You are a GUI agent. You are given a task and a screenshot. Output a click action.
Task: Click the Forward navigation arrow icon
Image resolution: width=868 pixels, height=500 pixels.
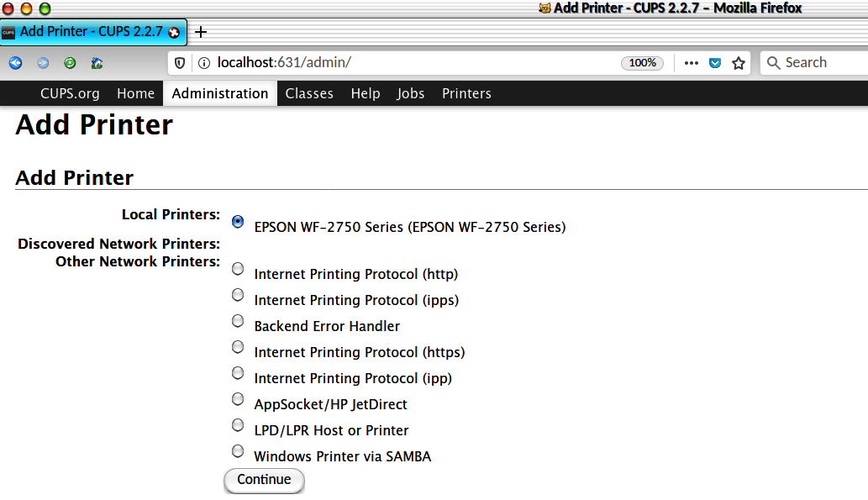43,62
